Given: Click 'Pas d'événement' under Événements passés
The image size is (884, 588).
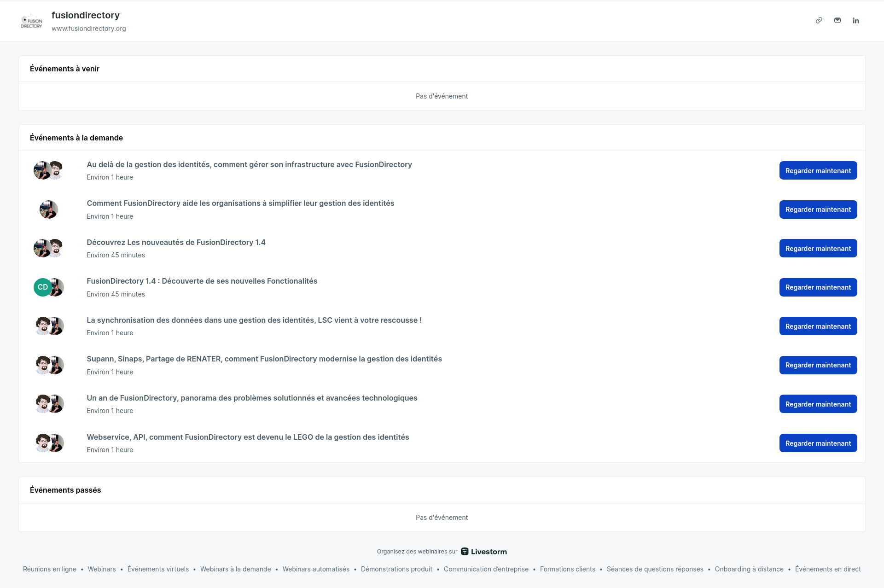Looking at the screenshot, I should (x=442, y=518).
